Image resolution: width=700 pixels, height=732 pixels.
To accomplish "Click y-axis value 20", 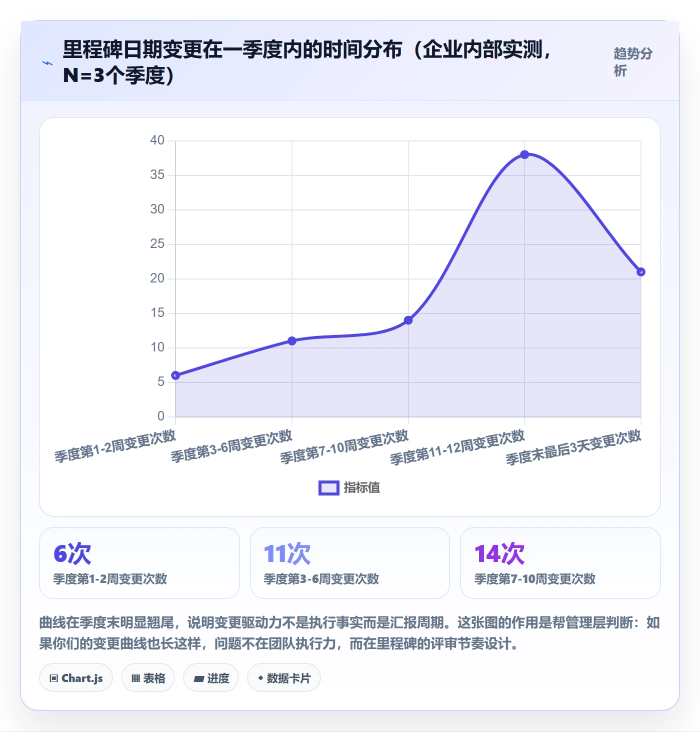I will pos(157,278).
